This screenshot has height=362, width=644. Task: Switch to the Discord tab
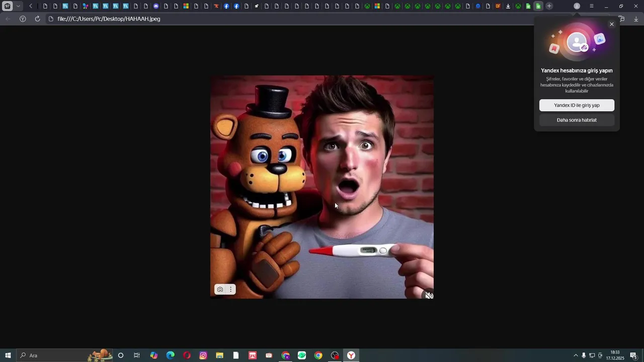pyautogui.click(x=156, y=6)
